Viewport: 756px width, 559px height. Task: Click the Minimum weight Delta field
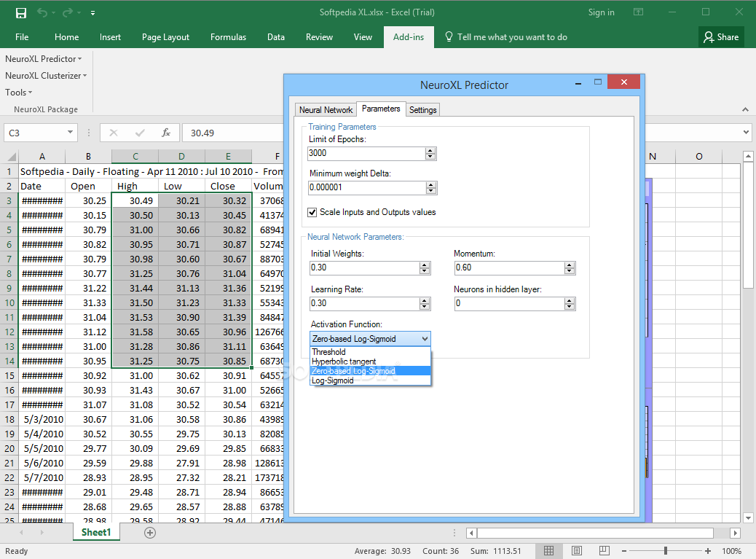367,187
